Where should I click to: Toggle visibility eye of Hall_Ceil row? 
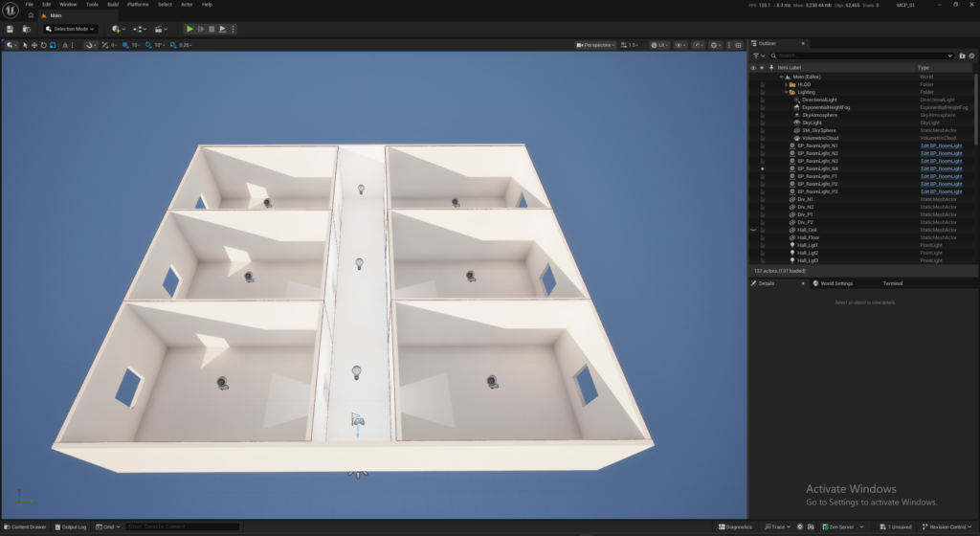point(753,230)
